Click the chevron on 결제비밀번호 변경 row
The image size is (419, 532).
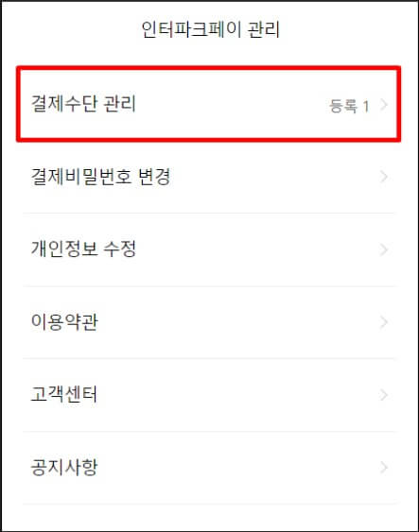tap(384, 177)
